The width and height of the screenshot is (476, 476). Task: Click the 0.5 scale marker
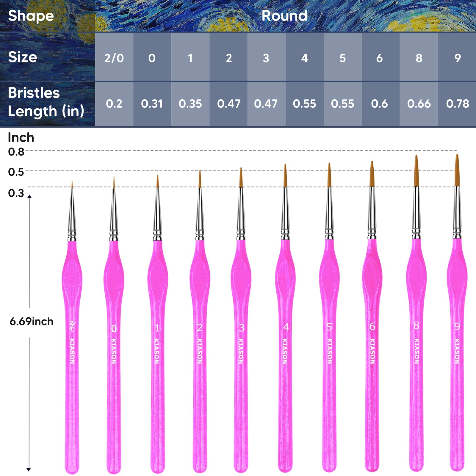[16, 172]
